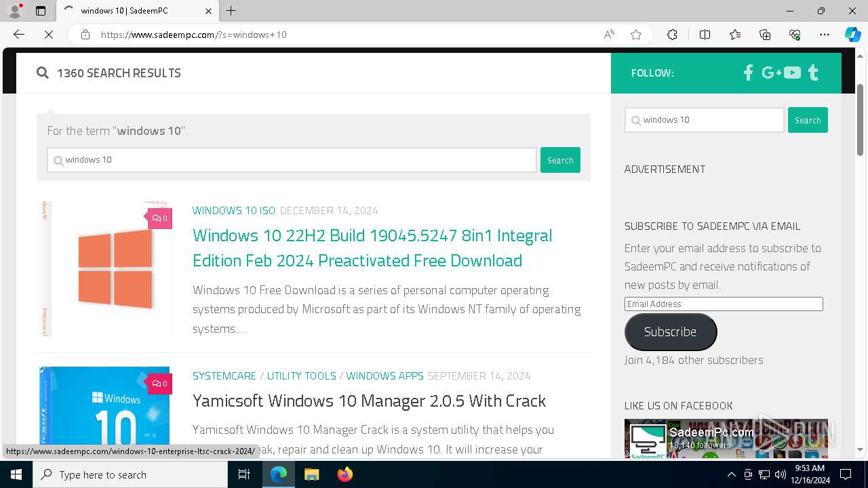
Task: Open the Windows 10 22H2 thumbnail
Action: click(106, 269)
